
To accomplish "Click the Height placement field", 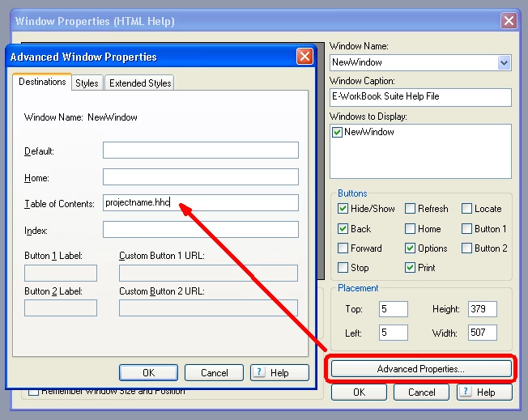I will pyautogui.click(x=482, y=309).
